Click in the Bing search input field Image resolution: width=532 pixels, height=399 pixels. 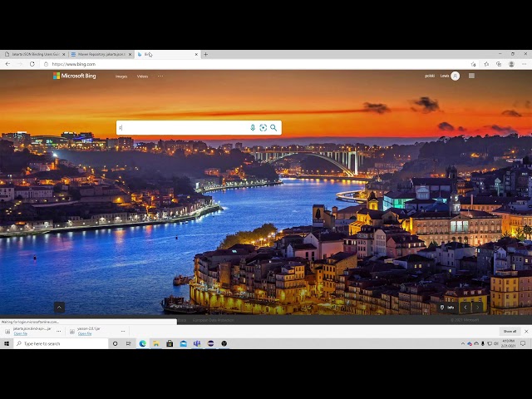tap(183, 128)
